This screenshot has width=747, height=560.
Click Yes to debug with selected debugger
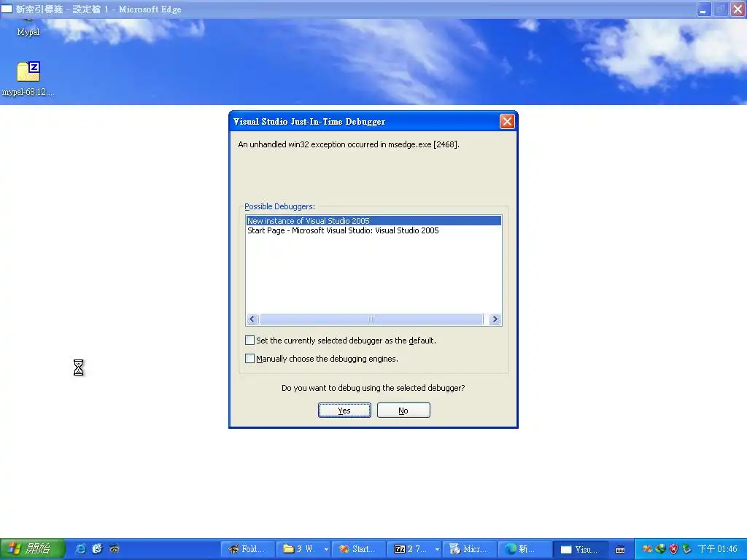tap(344, 410)
